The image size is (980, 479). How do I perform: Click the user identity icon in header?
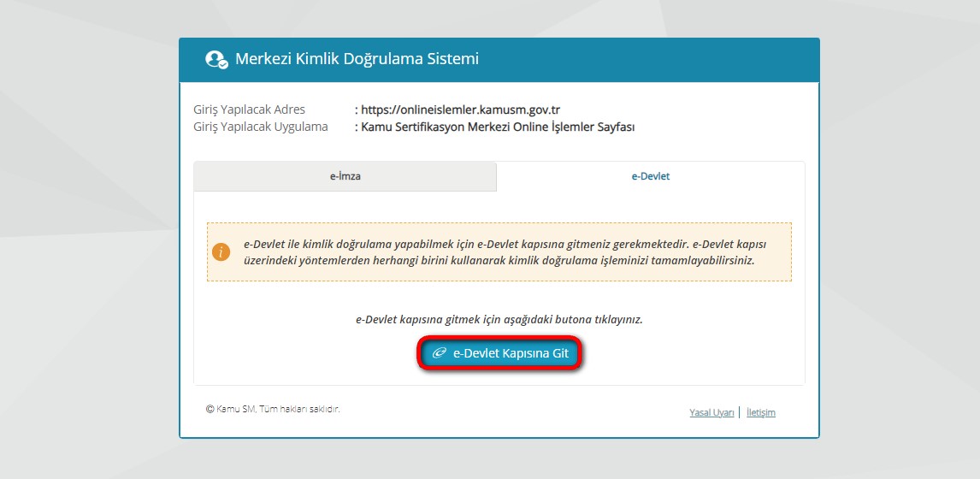pyautogui.click(x=216, y=60)
